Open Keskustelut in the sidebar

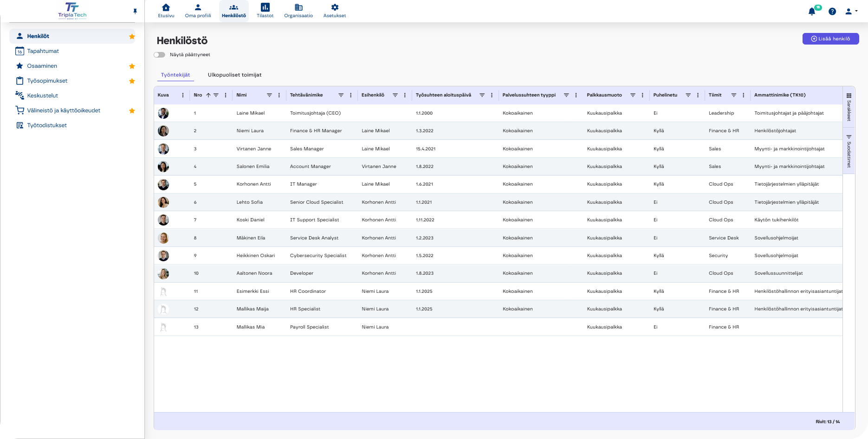[72, 96]
